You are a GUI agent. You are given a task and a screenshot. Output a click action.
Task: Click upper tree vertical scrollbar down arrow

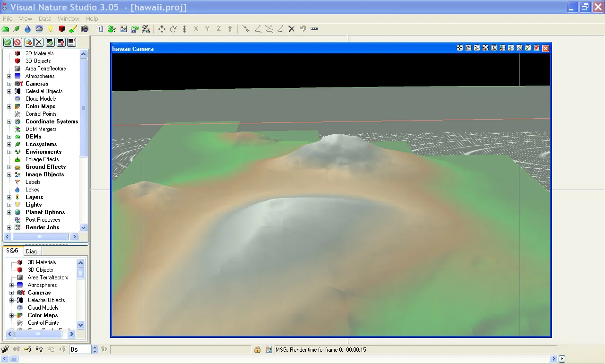(x=84, y=227)
